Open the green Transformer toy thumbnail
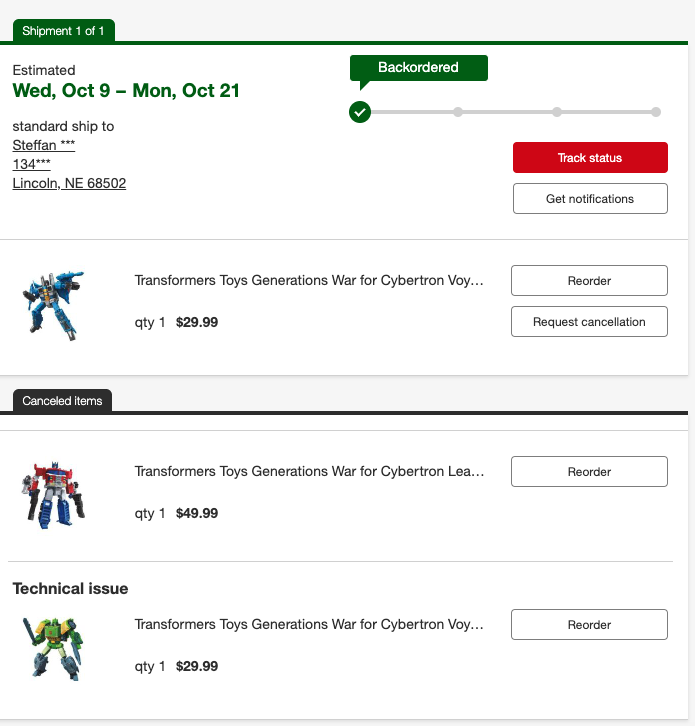The width and height of the screenshot is (695, 726). coord(55,646)
